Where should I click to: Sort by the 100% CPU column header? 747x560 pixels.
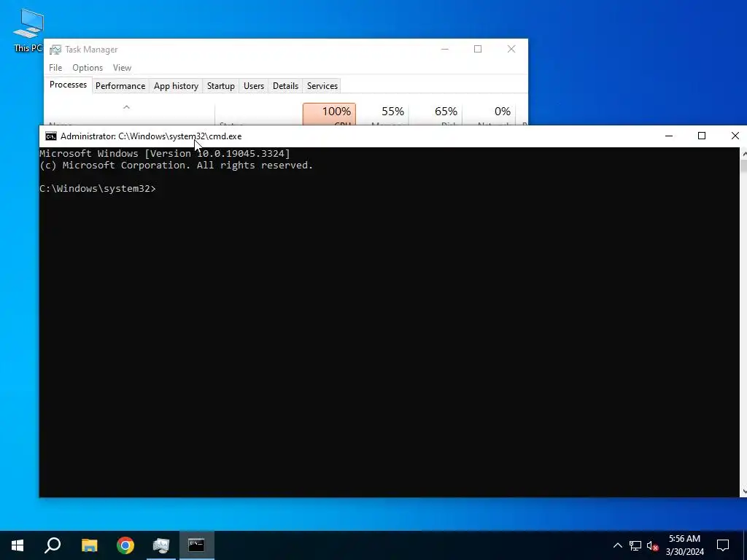click(329, 114)
